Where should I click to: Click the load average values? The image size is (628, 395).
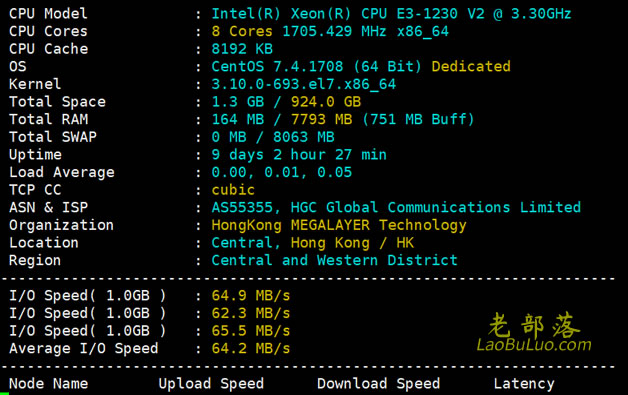pyautogui.click(x=282, y=172)
